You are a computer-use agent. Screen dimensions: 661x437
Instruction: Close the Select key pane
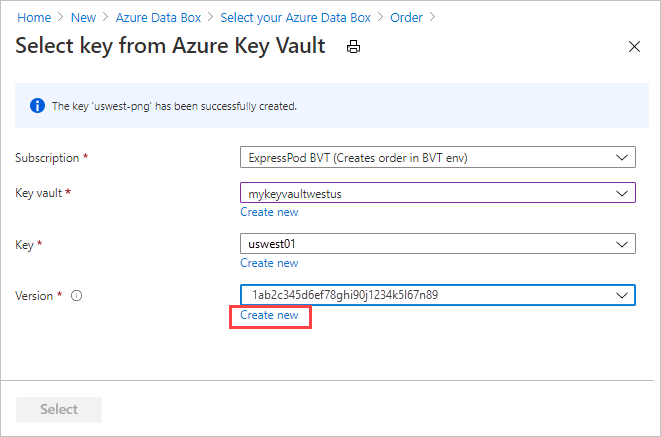point(633,47)
